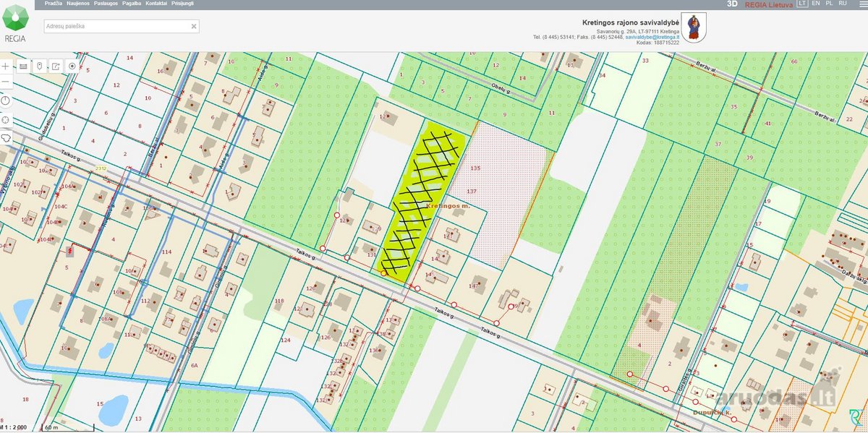Click the Prisijungti login link
868x433 pixels.
(x=182, y=4)
